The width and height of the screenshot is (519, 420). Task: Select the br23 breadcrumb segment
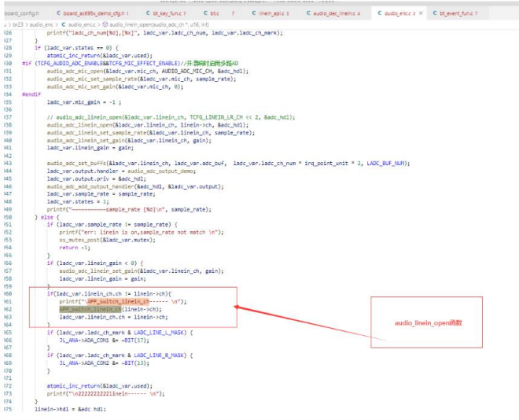pyautogui.click(x=18, y=24)
